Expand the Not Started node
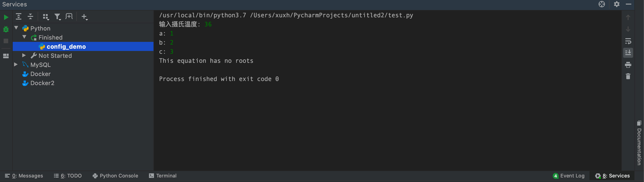The width and height of the screenshot is (644, 182). pyautogui.click(x=24, y=55)
